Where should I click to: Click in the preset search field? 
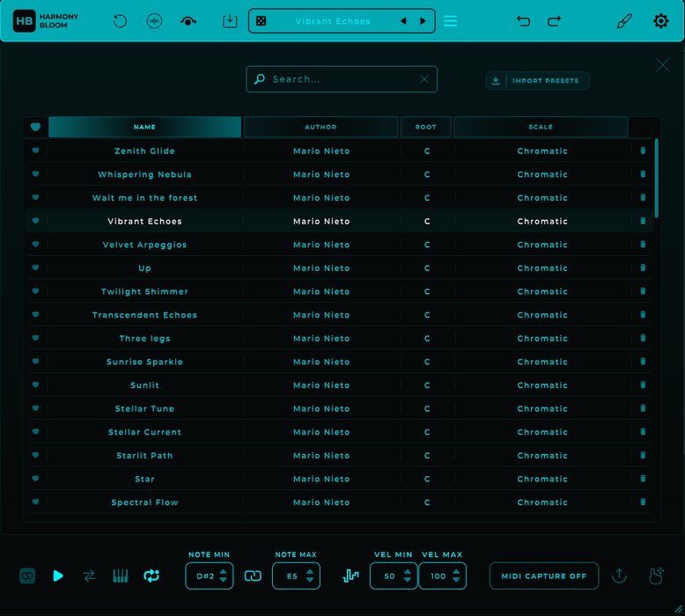click(x=339, y=79)
